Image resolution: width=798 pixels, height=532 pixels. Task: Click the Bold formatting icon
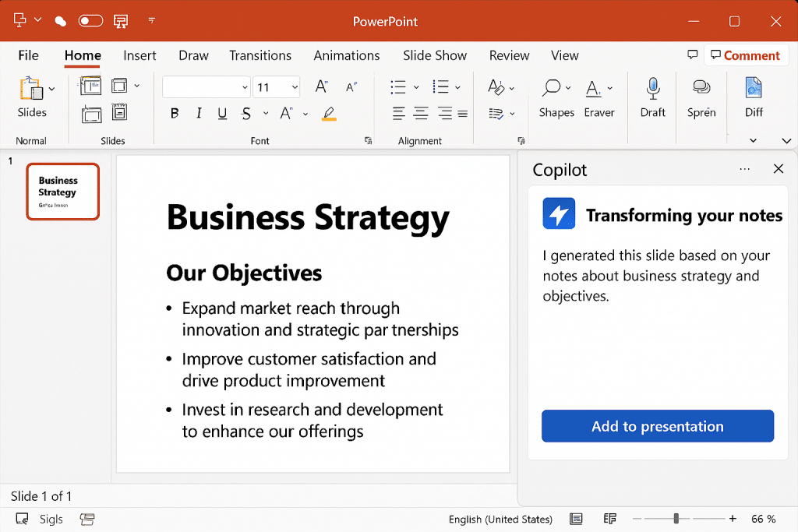pyautogui.click(x=175, y=114)
